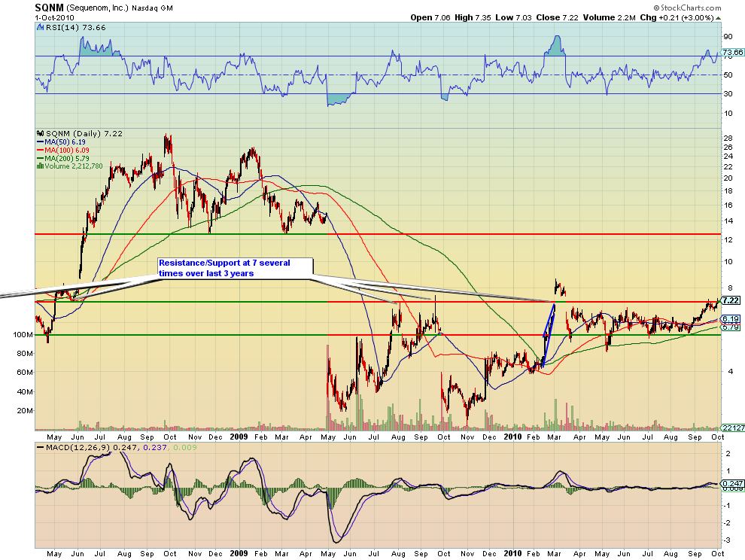Select the MA(50) 6.19 legend entry

pyautogui.click(x=61, y=142)
